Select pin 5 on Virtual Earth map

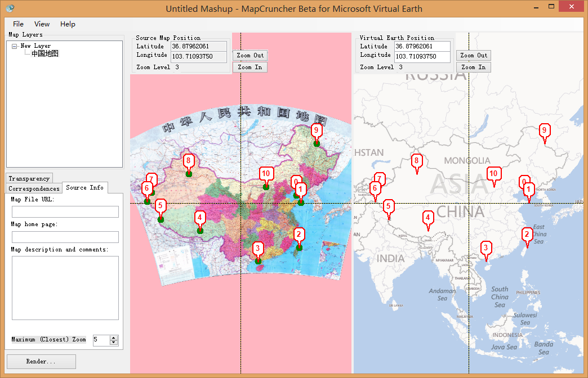click(389, 206)
